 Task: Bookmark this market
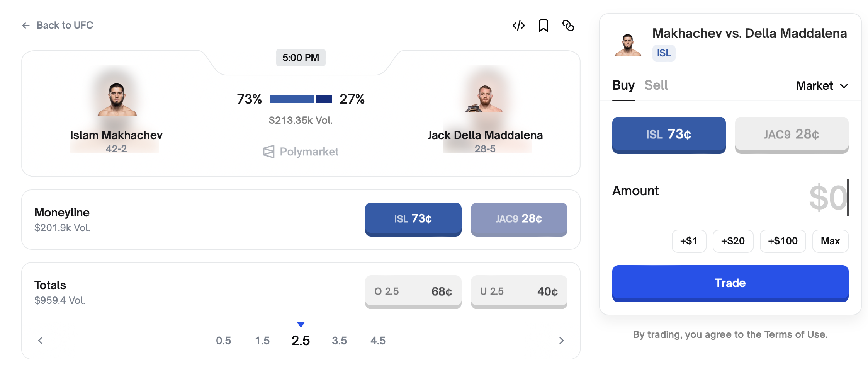click(x=543, y=26)
